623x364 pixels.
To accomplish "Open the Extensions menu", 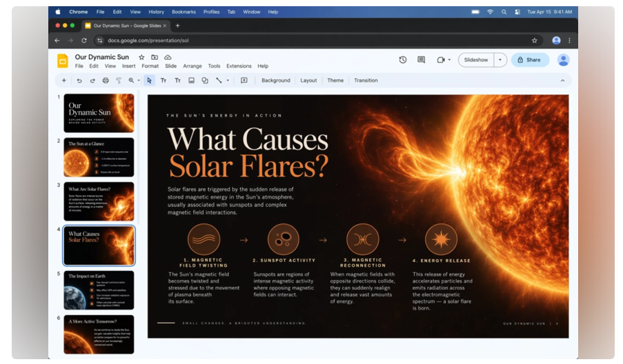I will [x=239, y=66].
